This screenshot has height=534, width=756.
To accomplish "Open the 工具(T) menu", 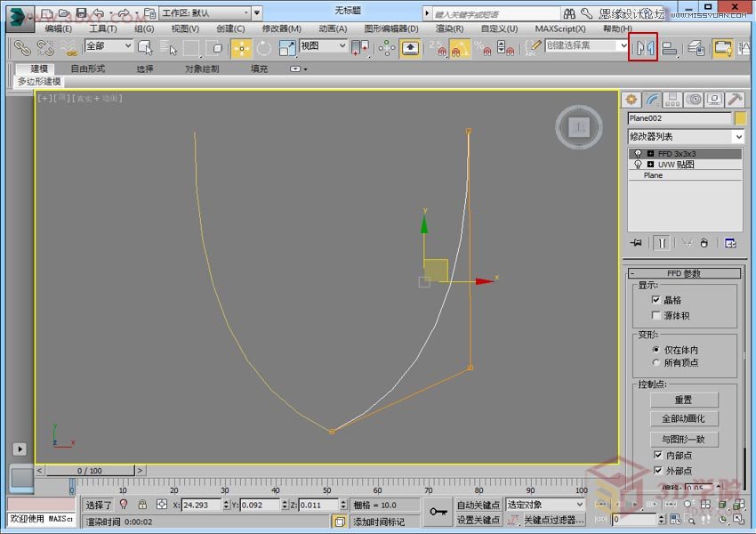I will pyautogui.click(x=103, y=29).
